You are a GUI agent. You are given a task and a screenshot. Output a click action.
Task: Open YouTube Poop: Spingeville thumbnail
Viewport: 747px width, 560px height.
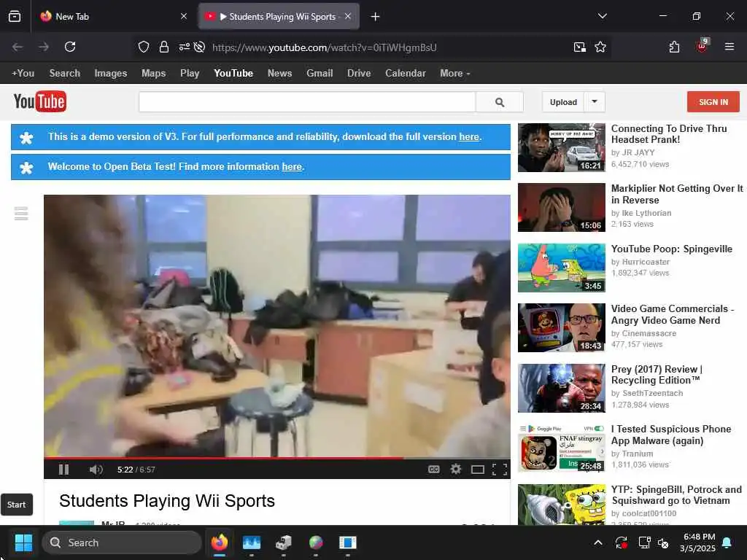point(562,268)
